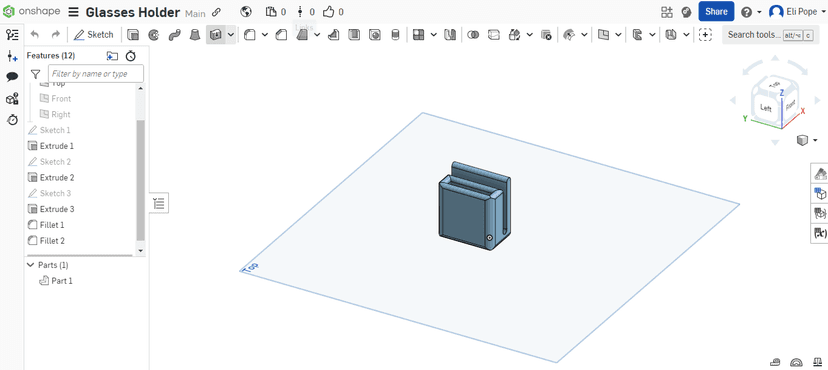Select the Revolve tool icon
Viewport: 828px width, 370px height.
[x=154, y=35]
